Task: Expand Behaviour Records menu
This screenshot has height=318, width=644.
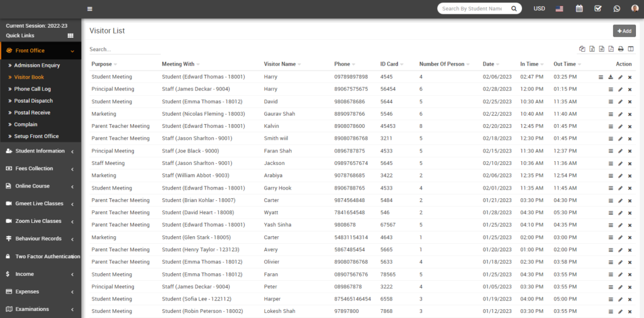Action: (x=41, y=239)
